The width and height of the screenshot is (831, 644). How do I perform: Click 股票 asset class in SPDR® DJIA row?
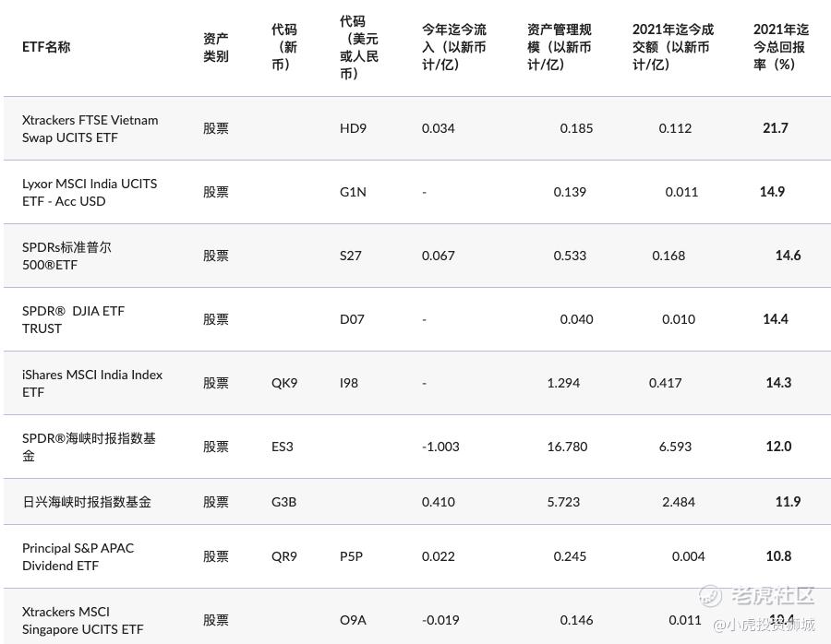click(x=216, y=319)
